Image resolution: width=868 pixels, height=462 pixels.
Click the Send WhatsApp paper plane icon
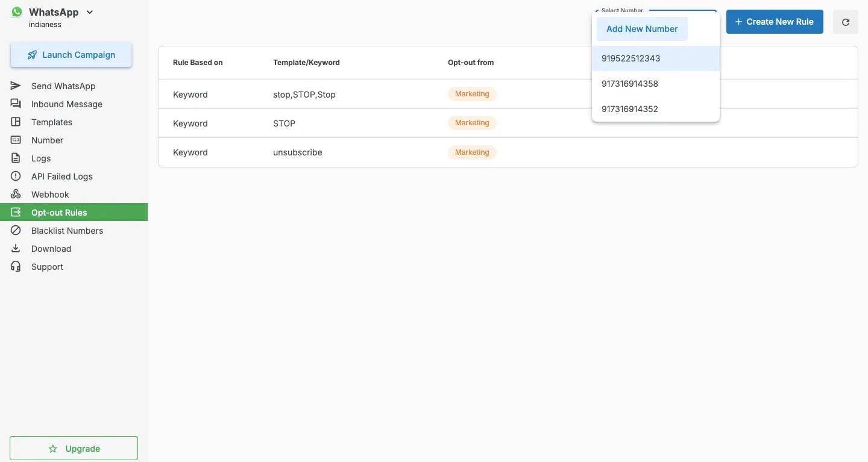tap(16, 86)
